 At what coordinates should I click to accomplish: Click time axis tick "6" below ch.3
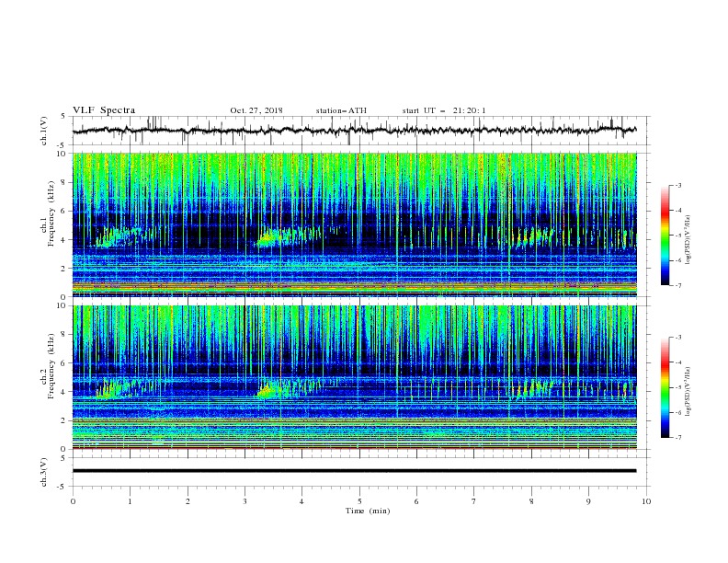click(416, 501)
